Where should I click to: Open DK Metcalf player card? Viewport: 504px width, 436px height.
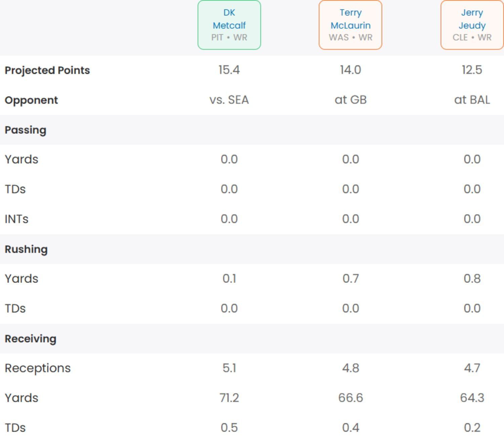click(229, 25)
